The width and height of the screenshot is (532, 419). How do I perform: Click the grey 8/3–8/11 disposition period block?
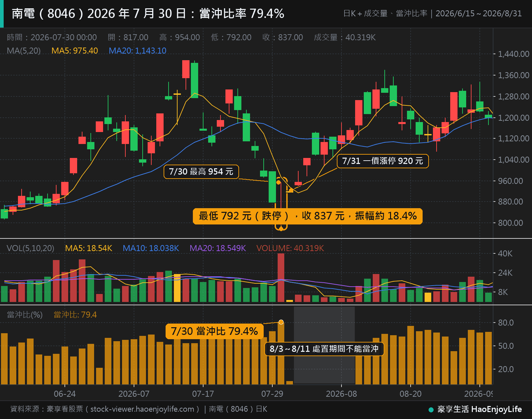324,345
